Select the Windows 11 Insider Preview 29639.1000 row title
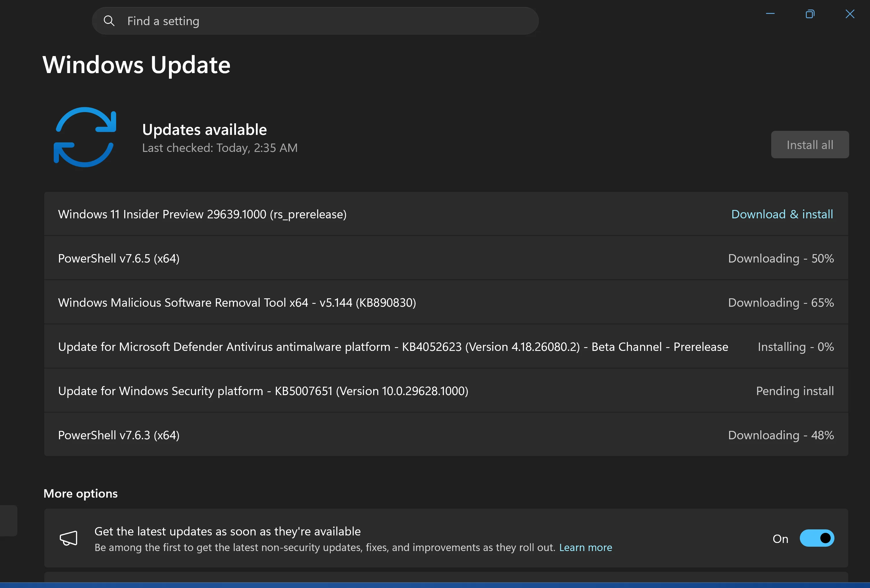Viewport: 870px width, 588px height. pyautogui.click(x=202, y=214)
